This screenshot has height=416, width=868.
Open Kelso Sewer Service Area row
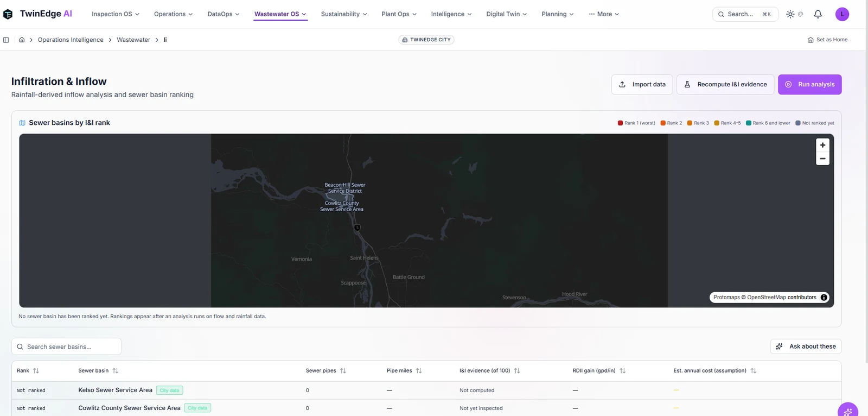(426, 390)
